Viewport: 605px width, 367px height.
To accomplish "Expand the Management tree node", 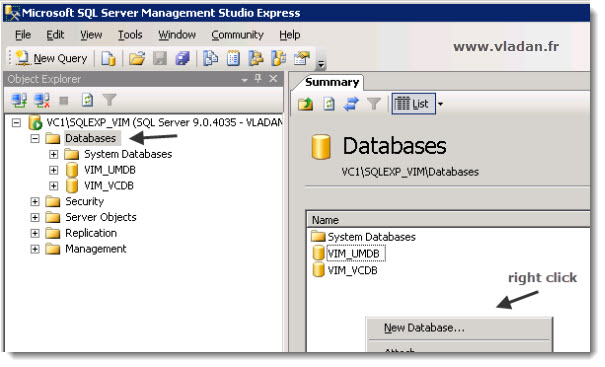I will (x=35, y=249).
